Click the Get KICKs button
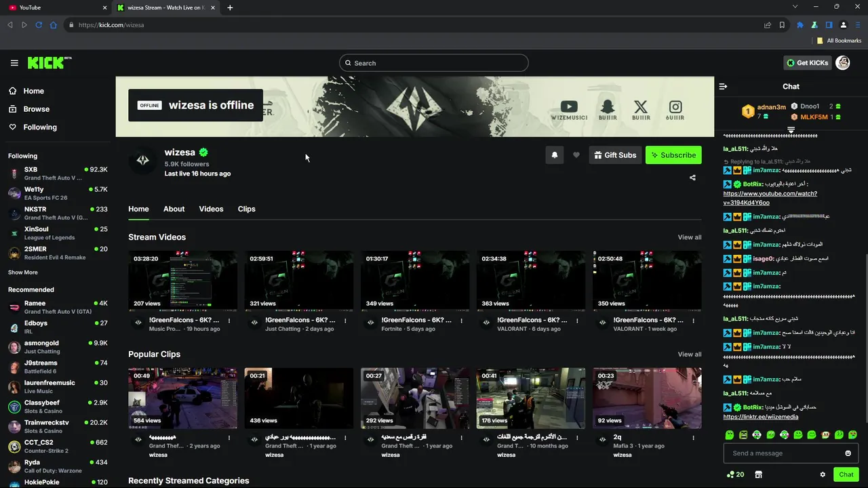868x488 pixels. pyautogui.click(x=807, y=63)
